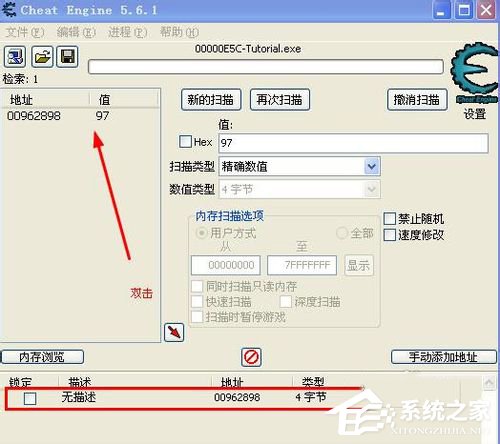The height and width of the screenshot is (444, 500).
Task: Click the Cheat Engine title bar icon
Action: (x=9, y=10)
